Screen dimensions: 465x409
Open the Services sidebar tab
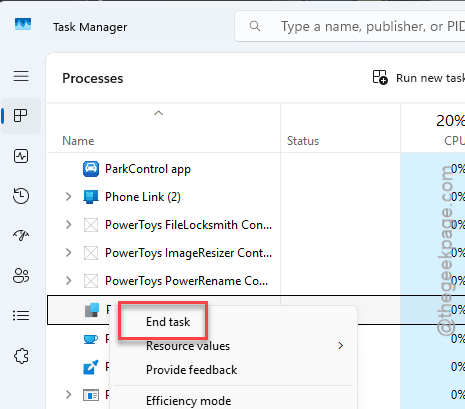click(21, 356)
